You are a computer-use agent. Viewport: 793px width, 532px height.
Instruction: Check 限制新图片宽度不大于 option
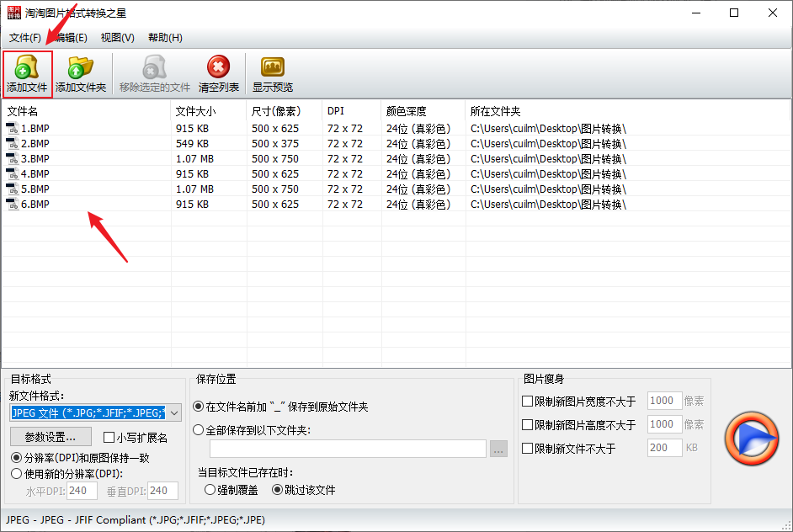pos(527,401)
